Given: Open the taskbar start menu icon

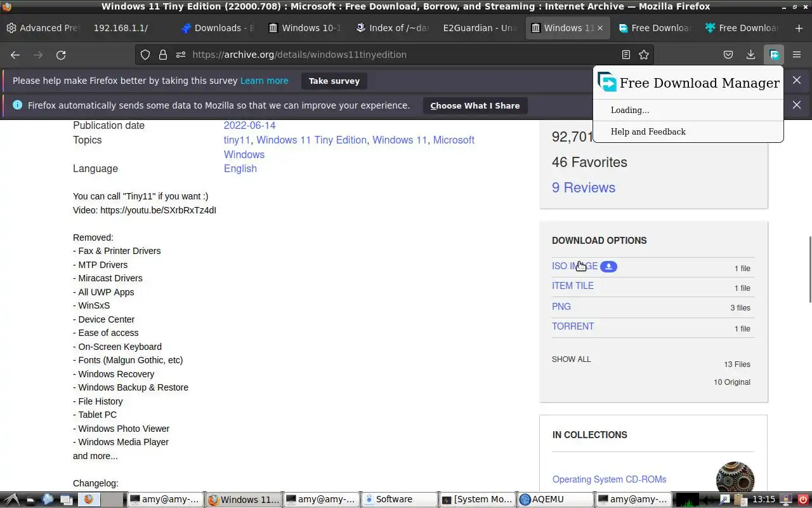Looking at the screenshot, I should tap(11, 499).
